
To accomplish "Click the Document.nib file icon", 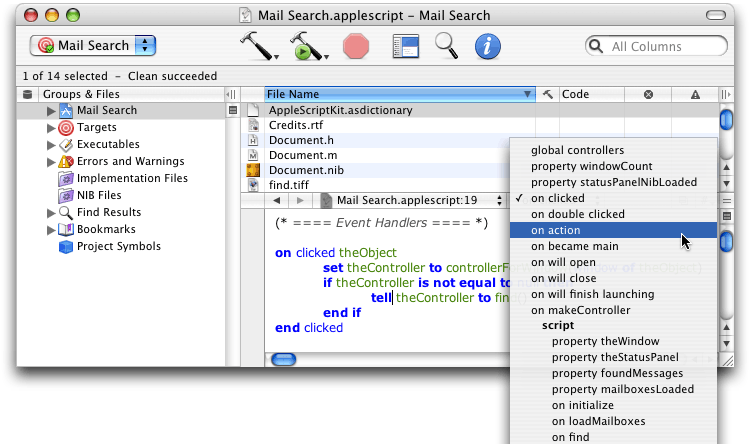I will [253, 170].
